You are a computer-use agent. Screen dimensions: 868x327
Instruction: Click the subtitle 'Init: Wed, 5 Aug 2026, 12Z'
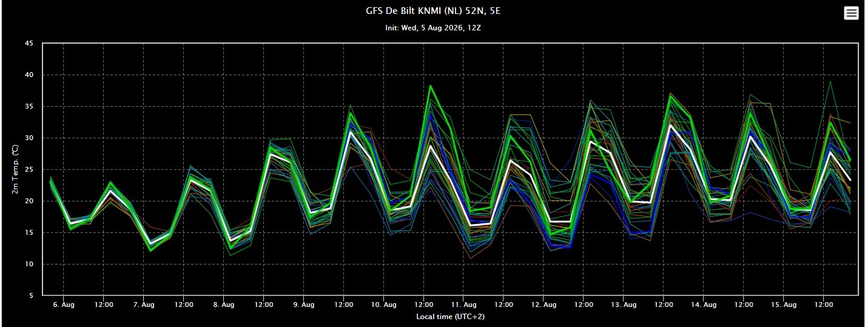[x=434, y=28]
